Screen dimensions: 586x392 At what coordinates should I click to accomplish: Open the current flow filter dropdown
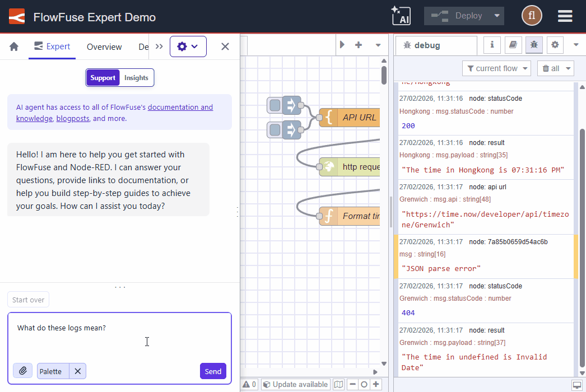[x=496, y=68]
